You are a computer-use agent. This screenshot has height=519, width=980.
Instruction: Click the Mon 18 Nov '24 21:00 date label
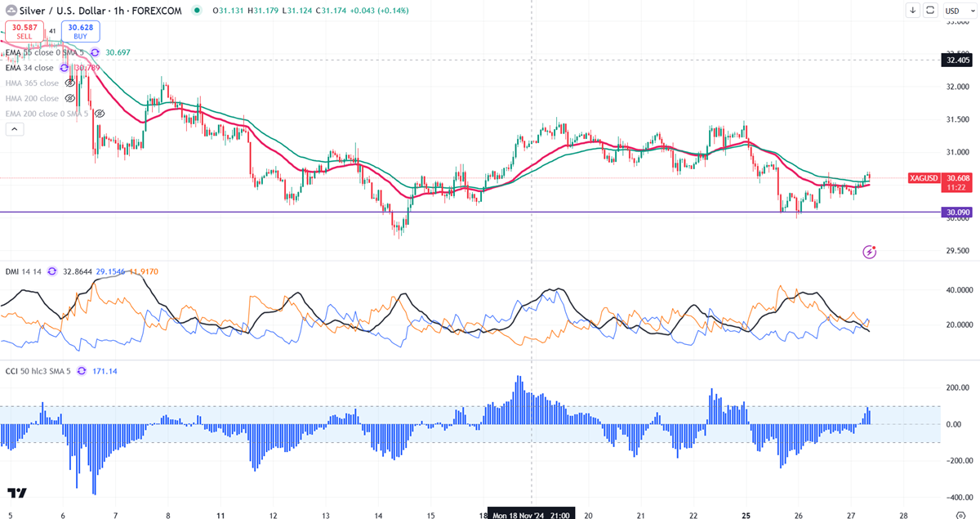coord(532,514)
